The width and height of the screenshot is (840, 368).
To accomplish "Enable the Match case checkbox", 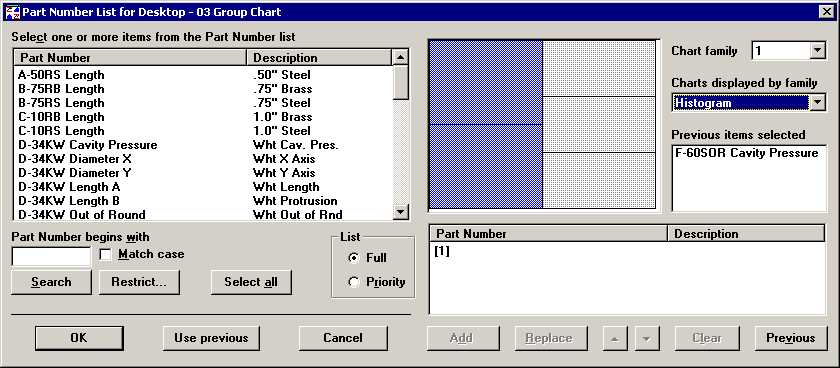I will point(106,254).
